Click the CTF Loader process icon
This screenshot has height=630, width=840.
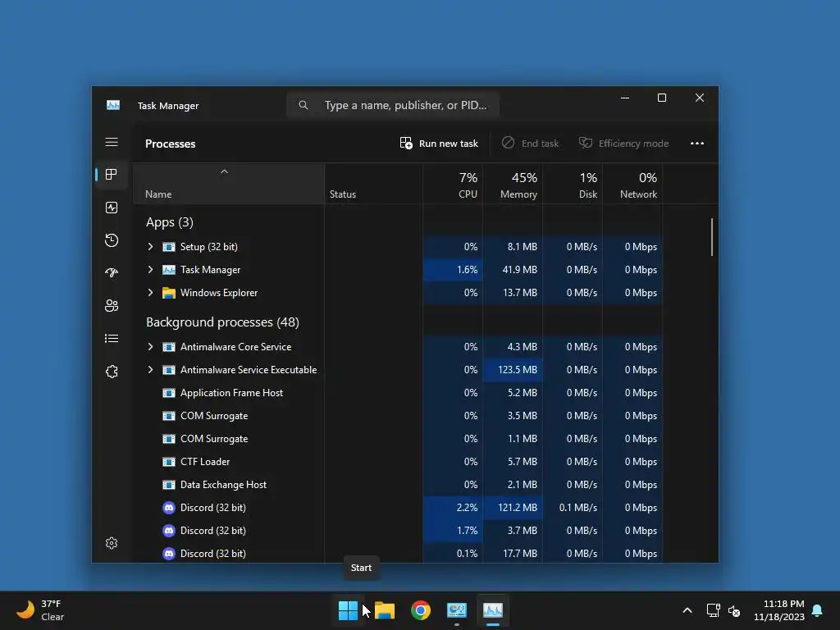[x=169, y=462]
